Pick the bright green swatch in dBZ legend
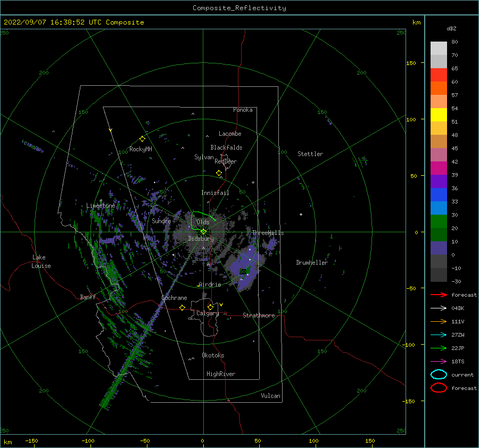This screenshot has width=479, height=448. click(x=439, y=222)
